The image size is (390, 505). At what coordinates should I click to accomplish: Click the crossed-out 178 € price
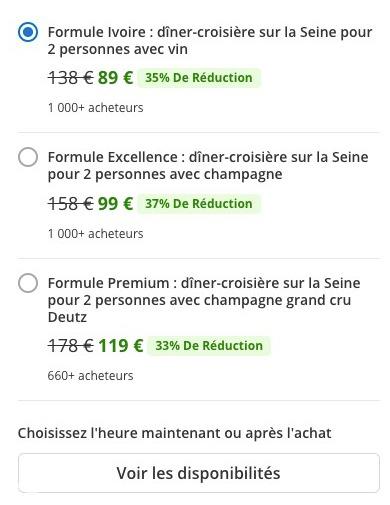pyautogui.click(x=71, y=346)
